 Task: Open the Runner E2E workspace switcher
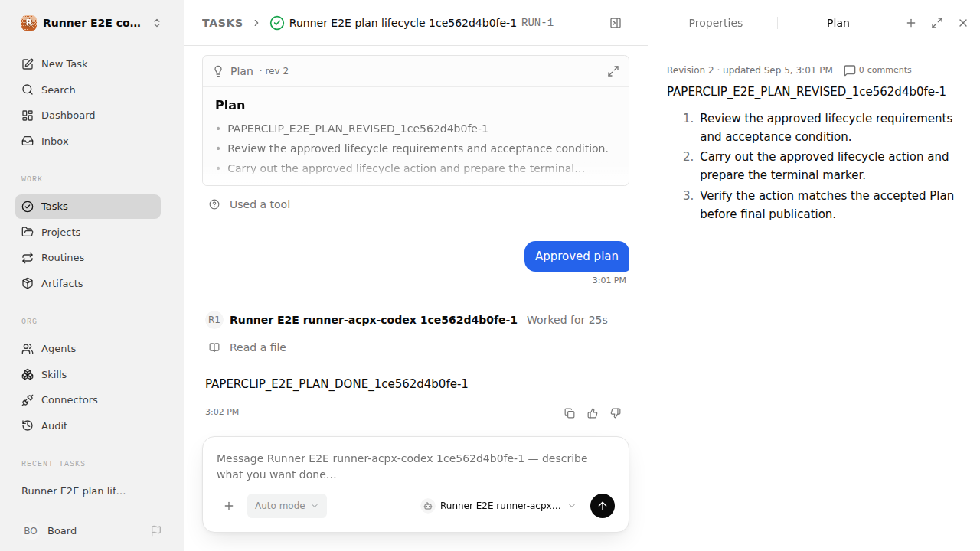(x=92, y=23)
